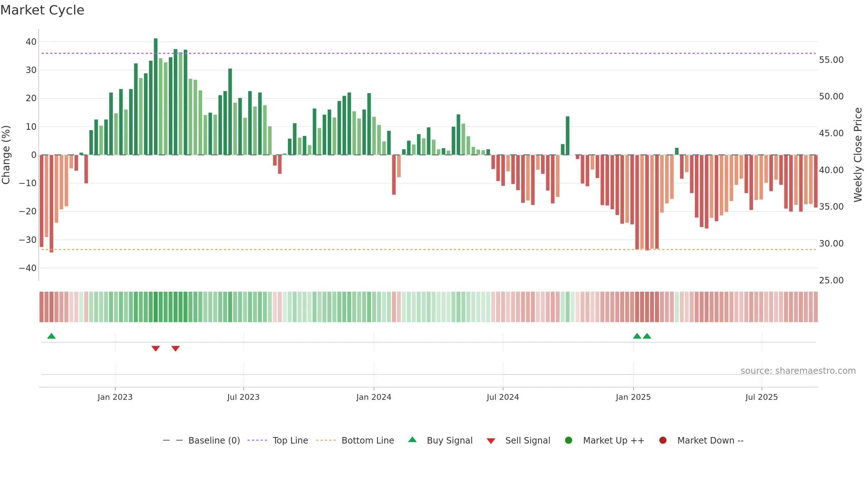The height and width of the screenshot is (488, 868).
Task: Click the green Buy Signal triangle in legend
Action: click(x=412, y=440)
